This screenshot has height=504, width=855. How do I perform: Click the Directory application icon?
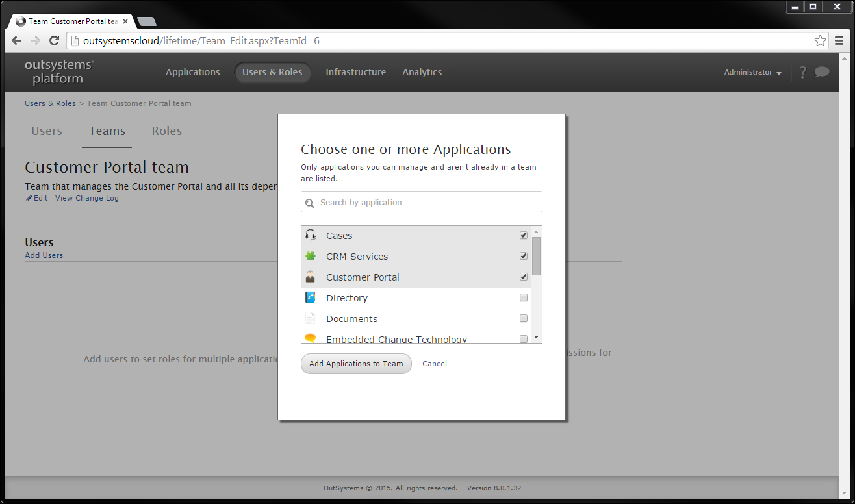[x=311, y=297]
